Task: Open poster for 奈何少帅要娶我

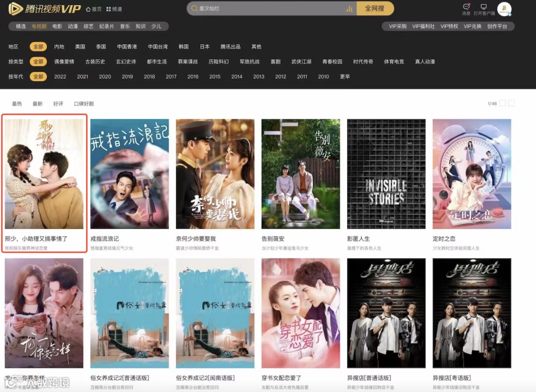Action: [215, 174]
